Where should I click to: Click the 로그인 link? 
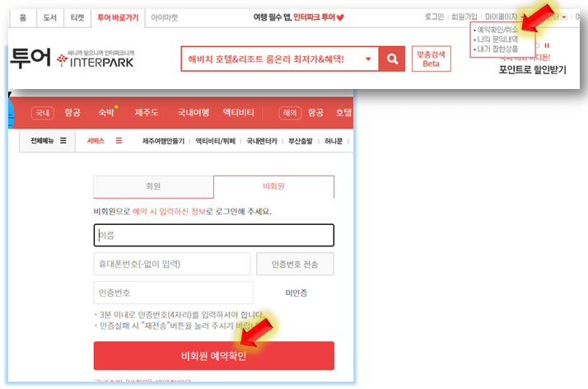[434, 16]
